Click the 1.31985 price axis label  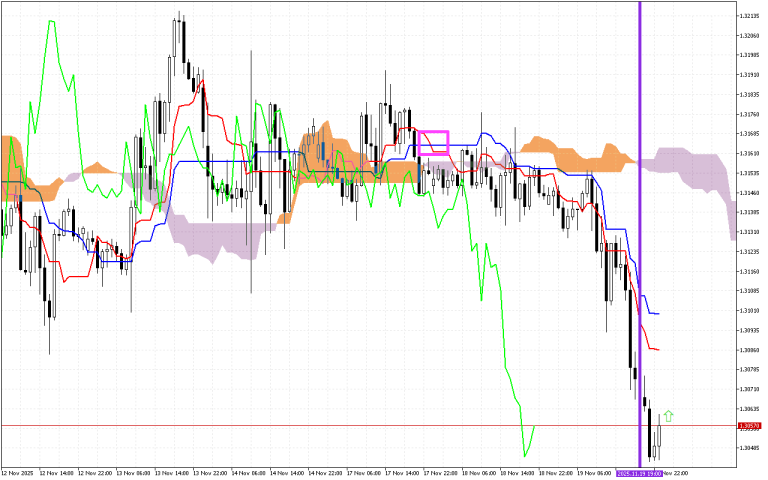point(749,55)
